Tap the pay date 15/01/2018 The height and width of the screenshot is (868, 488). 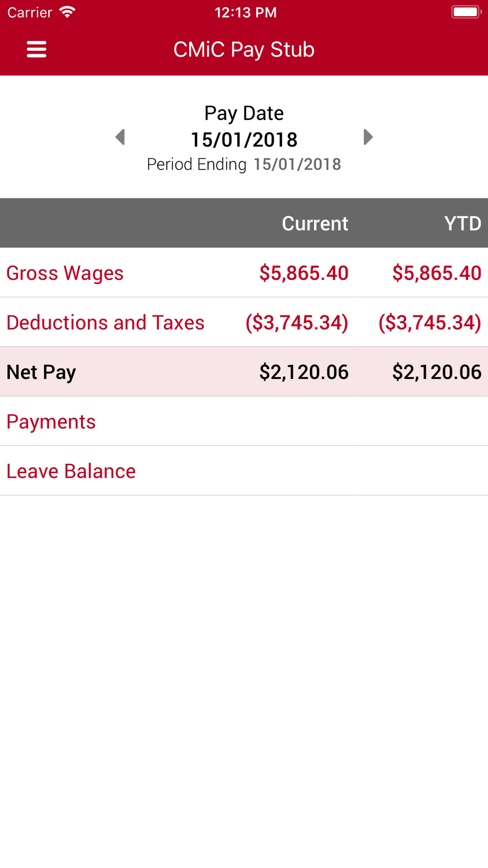pos(244,140)
